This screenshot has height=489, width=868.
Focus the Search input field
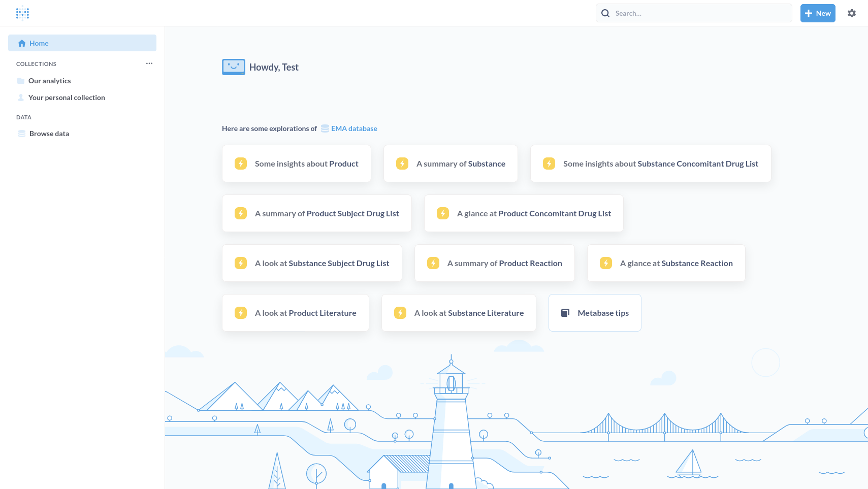pos(694,13)
